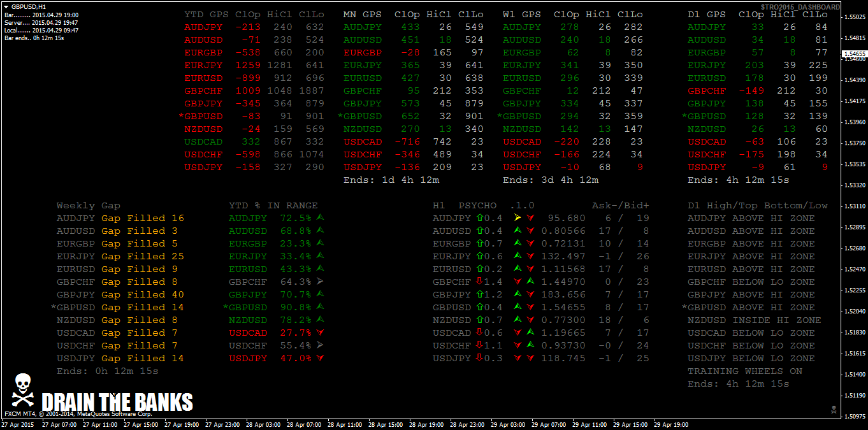Click green hollow up arrow beside EURUSD 0.2
Viewport: 868px width, 430px height.
tap(479, 269)
